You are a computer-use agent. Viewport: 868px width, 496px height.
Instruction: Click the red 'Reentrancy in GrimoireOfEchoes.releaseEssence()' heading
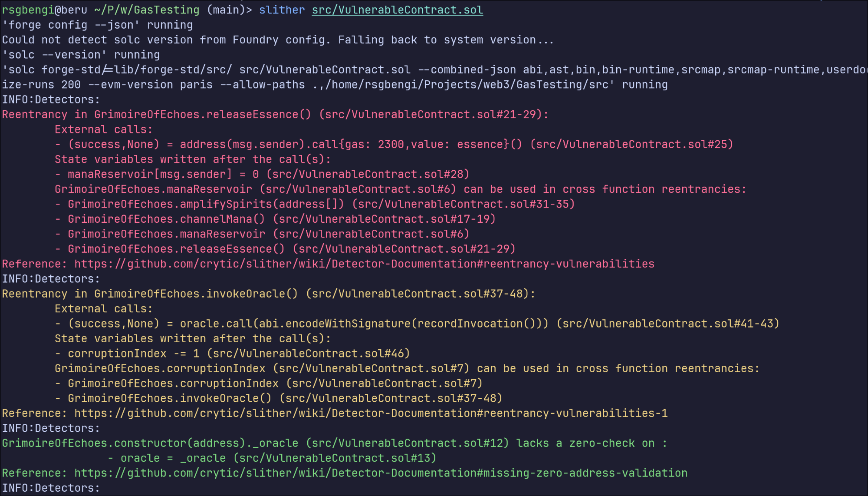click(x=156, y=115)
